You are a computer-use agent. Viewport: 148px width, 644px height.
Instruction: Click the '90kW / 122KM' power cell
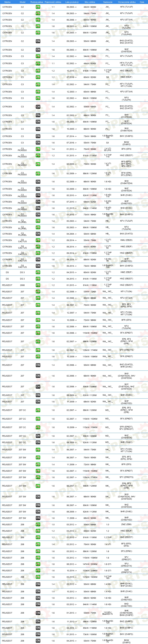tap(90, 33)
